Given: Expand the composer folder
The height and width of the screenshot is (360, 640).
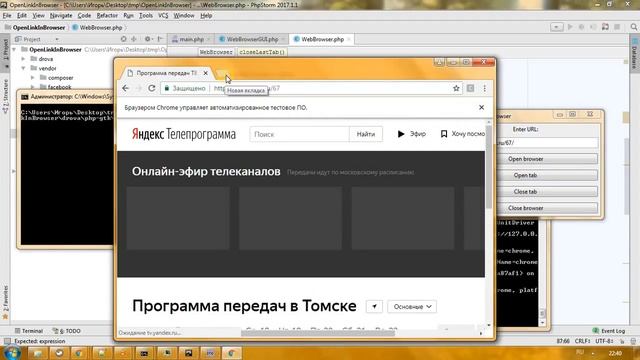Looking at the screenshot, I should pos(33,78).
